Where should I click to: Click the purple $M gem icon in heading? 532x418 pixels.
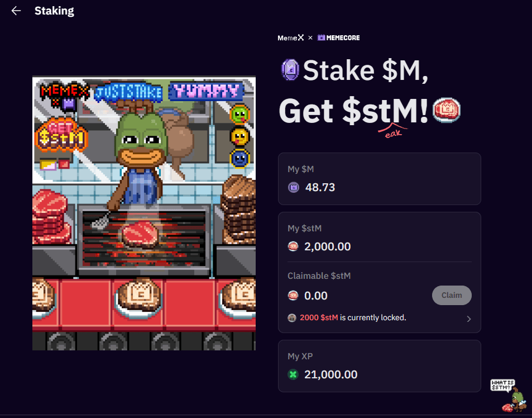290,70
